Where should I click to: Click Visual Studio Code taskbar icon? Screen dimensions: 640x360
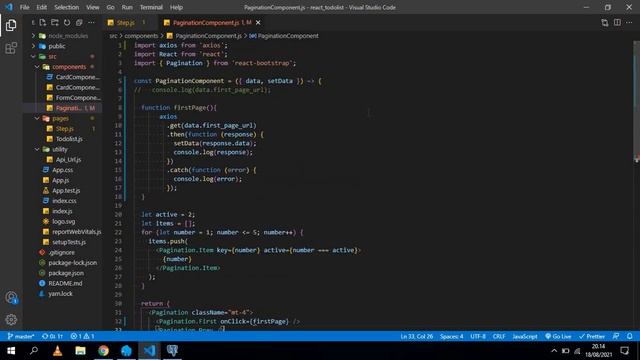(149, 351)
